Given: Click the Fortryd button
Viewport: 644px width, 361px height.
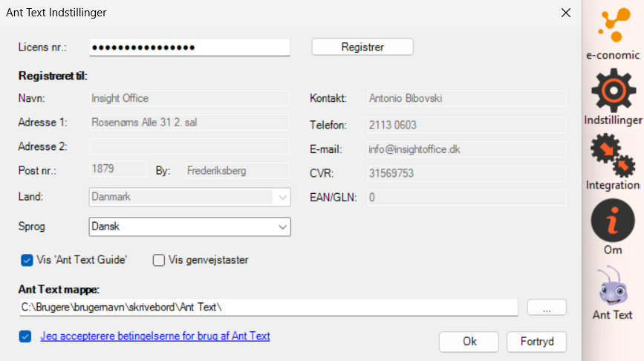Looking at the screenshot, I should tap(536, 342).
